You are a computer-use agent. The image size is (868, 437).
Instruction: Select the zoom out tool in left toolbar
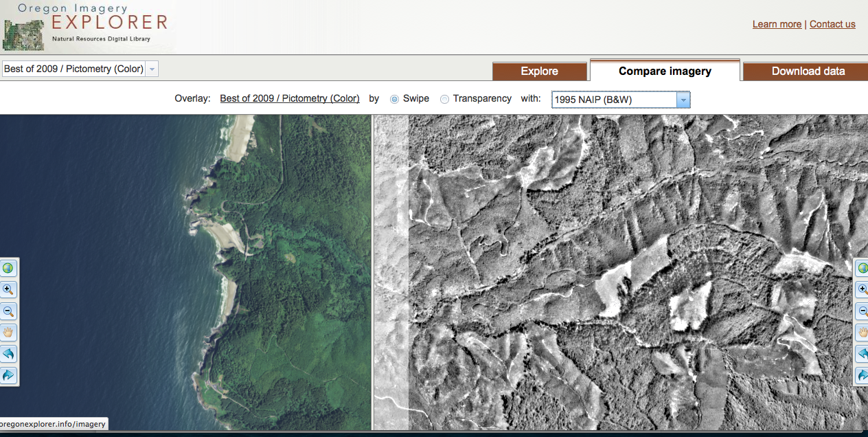[8, 311]
